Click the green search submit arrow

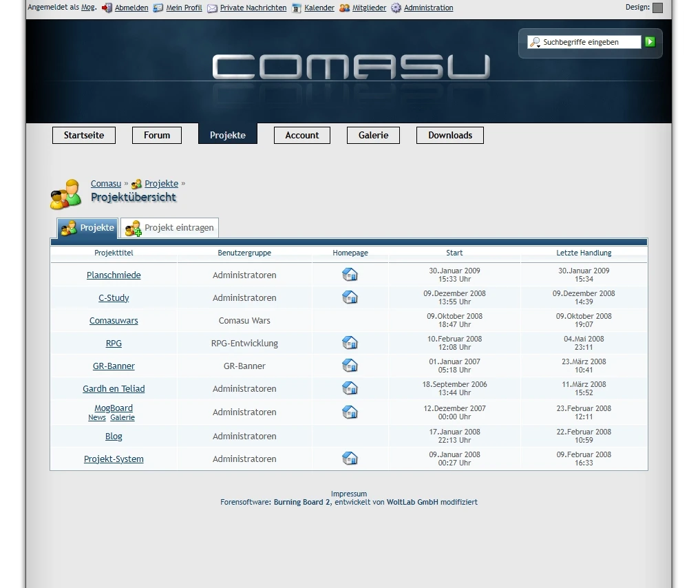pos(650,41)
